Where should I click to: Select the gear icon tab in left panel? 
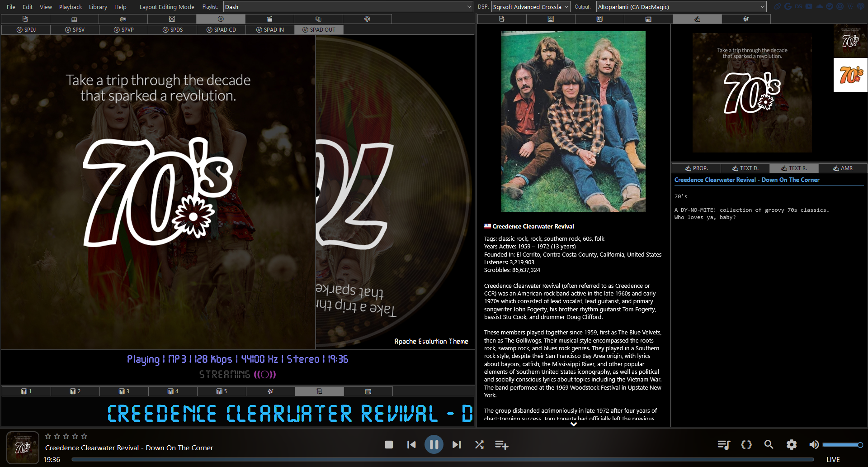[x=367, y=19]
